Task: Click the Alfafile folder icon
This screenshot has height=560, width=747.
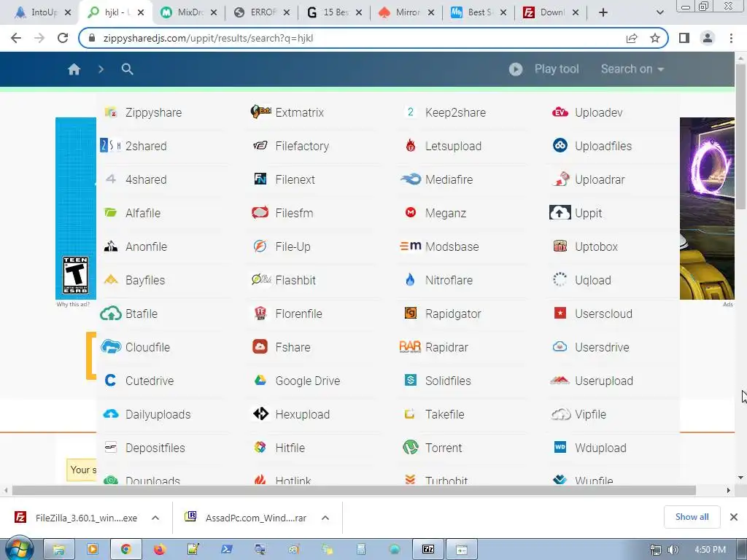Action: 111,212
